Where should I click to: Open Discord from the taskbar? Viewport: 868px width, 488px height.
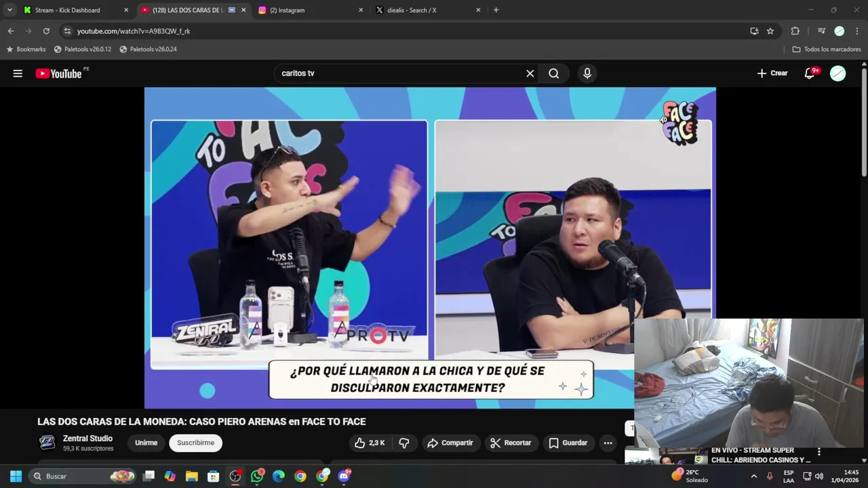(344, 476)
